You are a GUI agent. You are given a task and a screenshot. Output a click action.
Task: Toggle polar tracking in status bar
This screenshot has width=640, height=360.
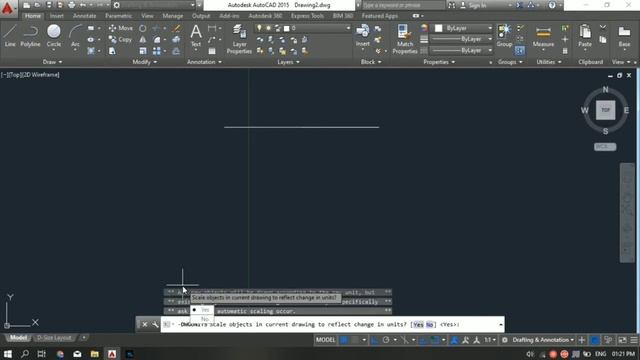pos(386,340)
